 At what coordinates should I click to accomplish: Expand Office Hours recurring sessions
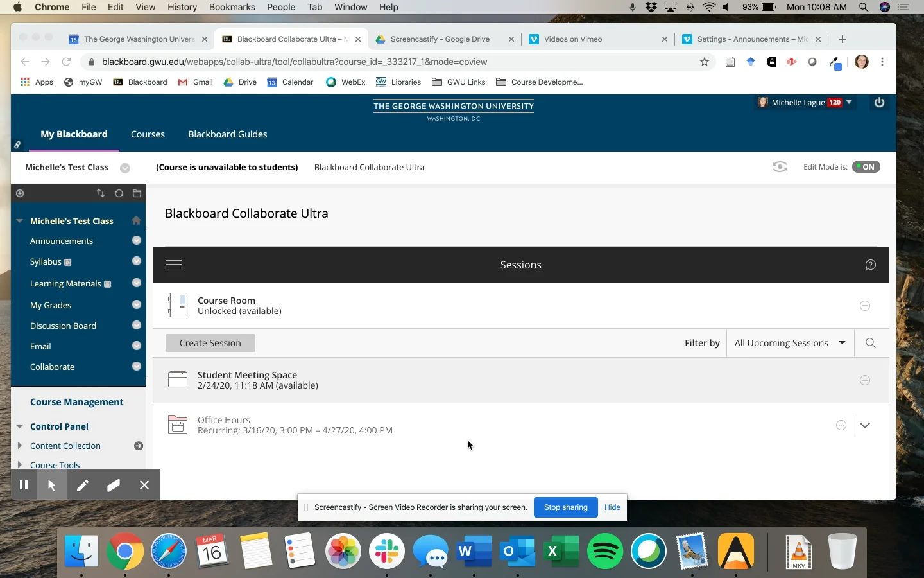click(x=865, y=425)
